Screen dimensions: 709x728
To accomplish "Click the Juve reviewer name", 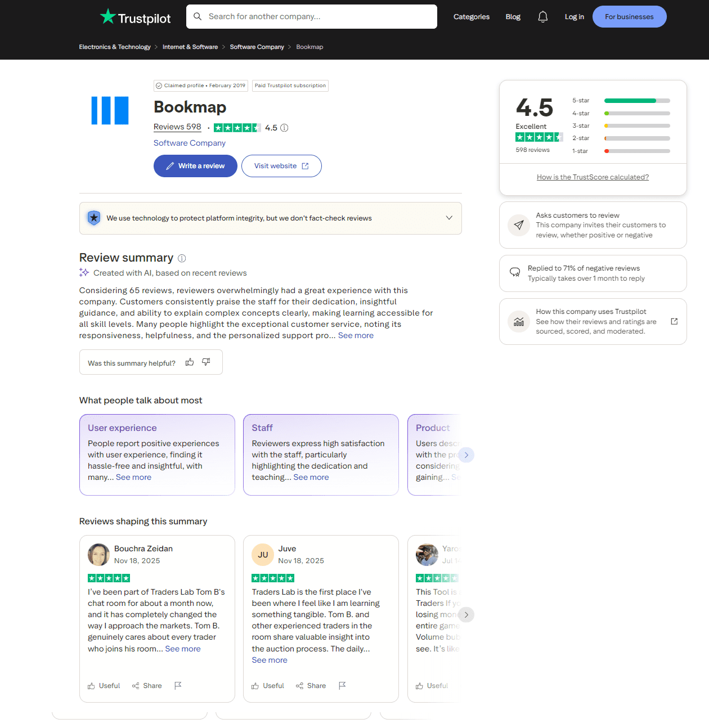I will point(287,549).
